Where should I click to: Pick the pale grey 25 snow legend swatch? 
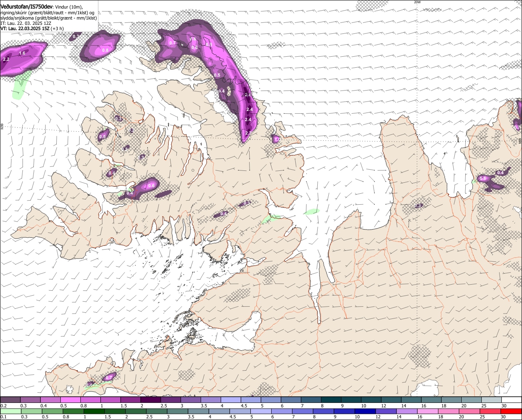pyautogui.click(x=491, y=400)
